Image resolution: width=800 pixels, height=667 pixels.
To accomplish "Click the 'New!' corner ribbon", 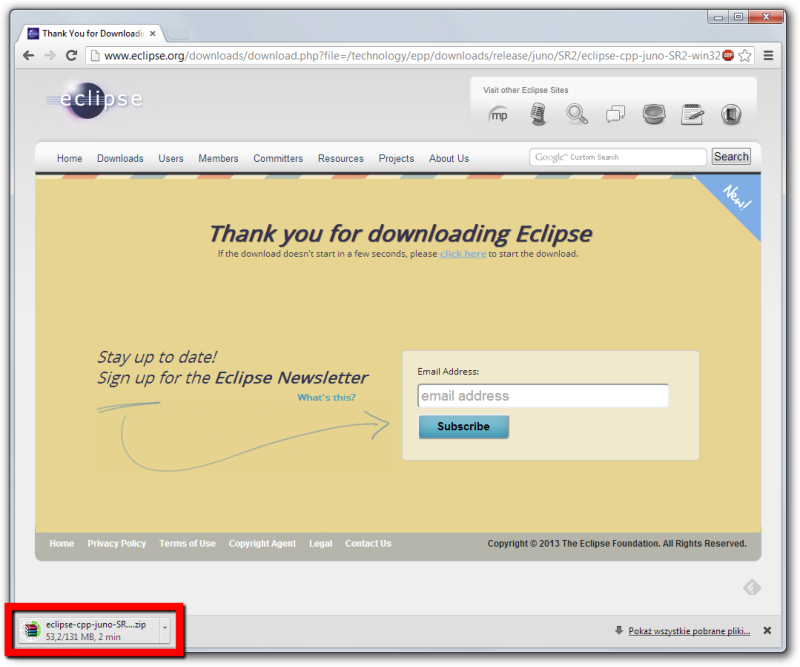I will (737, 198).
